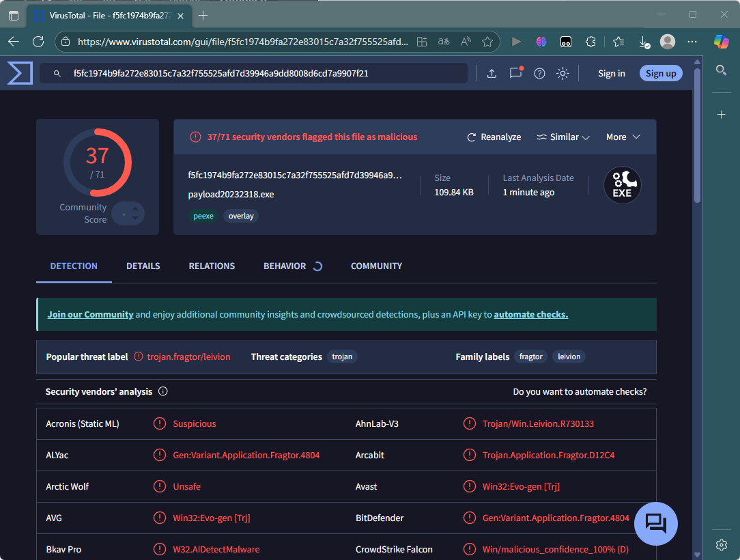
Task: Click the sidebar search icon
Action: (x=721, y=70)
